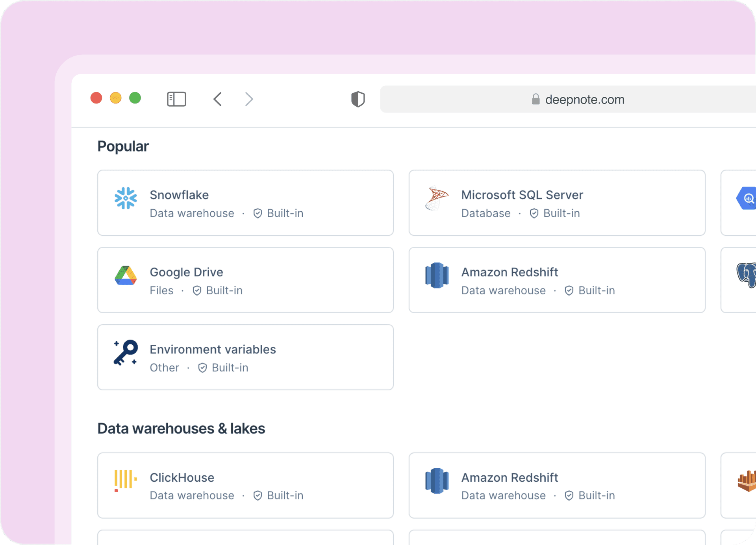Viewport: 756px width, 545px height.
Task: Click the 'Database' label under SQL Server
Action: click(486, 213)
